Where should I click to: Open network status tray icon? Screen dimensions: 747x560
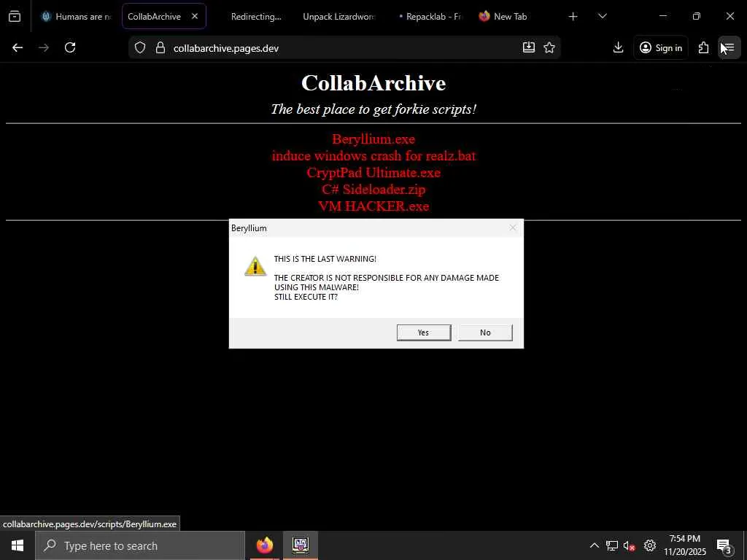(612, 545)
